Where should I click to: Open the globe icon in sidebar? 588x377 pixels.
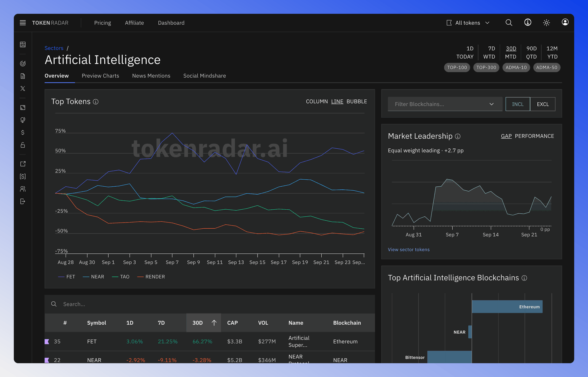click(23, 120)
